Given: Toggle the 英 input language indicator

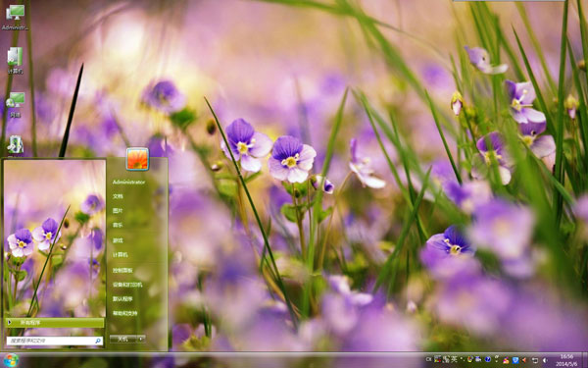Looking at the screenshot, I should tap(454, 359).
